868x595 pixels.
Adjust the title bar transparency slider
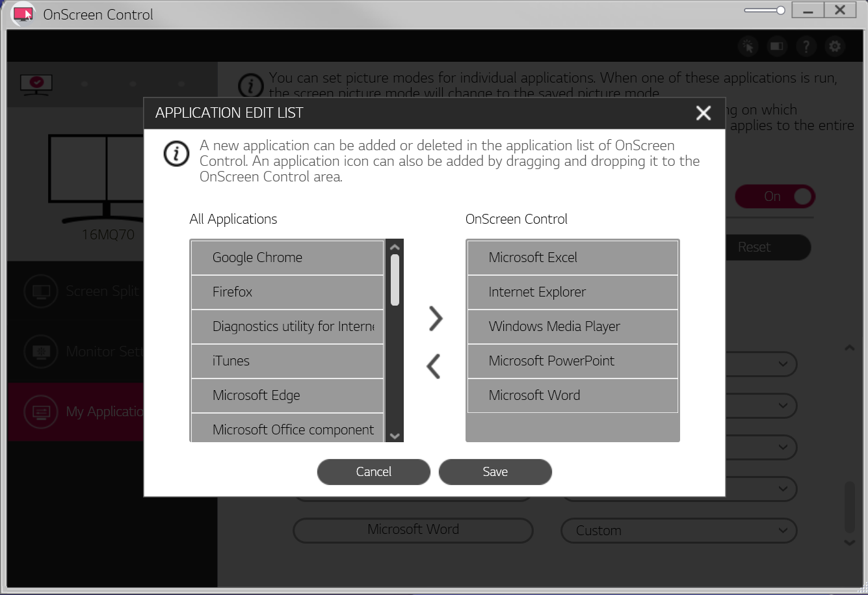[x=765, y=10]
